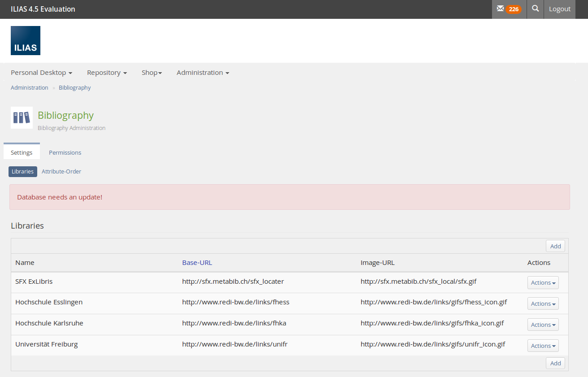Expand the Personal Desktop menu
This screenshot has width=588, height=377.
(41, 73)
